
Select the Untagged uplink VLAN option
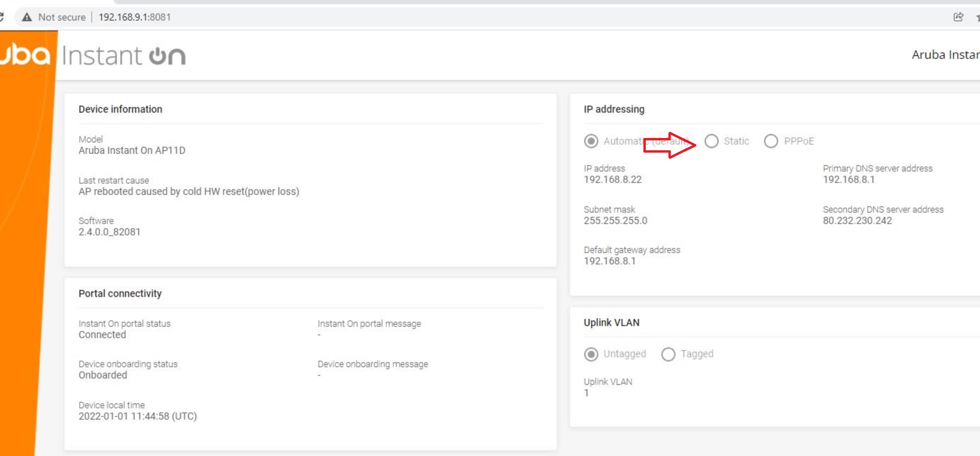(591, 354)
